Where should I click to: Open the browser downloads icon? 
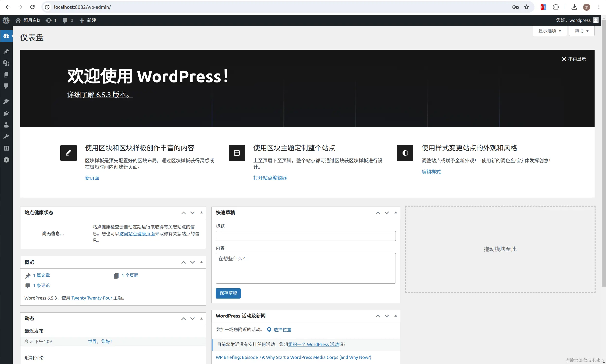point(574,7)
